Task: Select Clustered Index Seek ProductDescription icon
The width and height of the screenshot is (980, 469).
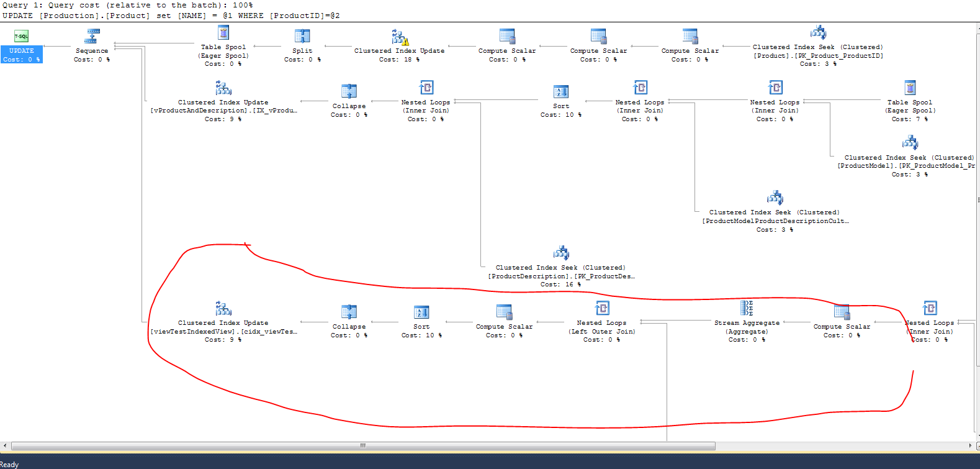Action: [561, 253]
